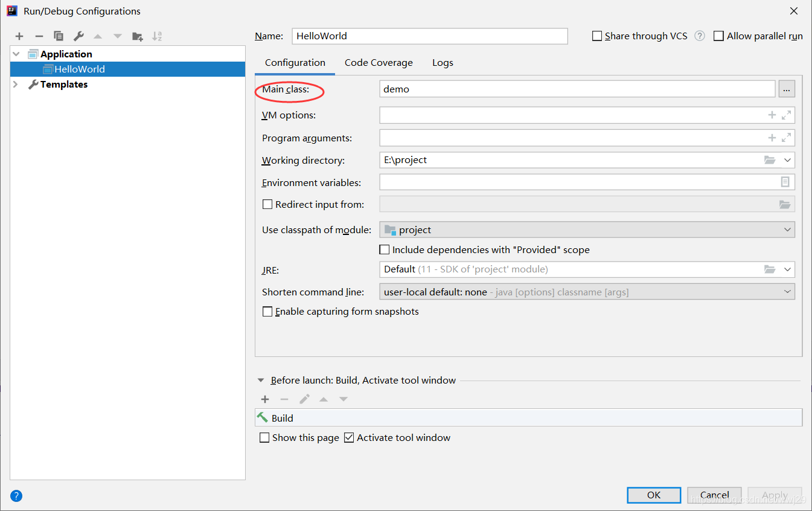The width and height of the screenshot is (812, 511).
Task: Click the Name input field
Action: click(x=430, y=36)
